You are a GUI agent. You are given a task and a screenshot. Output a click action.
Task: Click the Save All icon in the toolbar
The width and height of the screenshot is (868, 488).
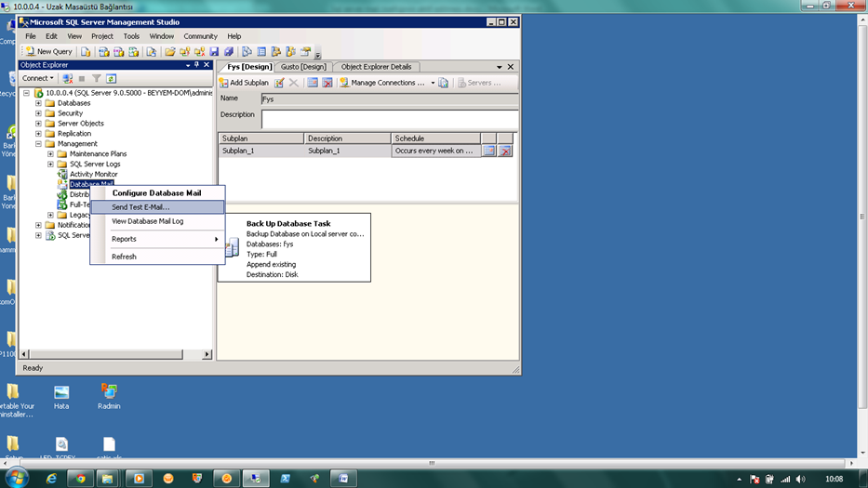229,51
